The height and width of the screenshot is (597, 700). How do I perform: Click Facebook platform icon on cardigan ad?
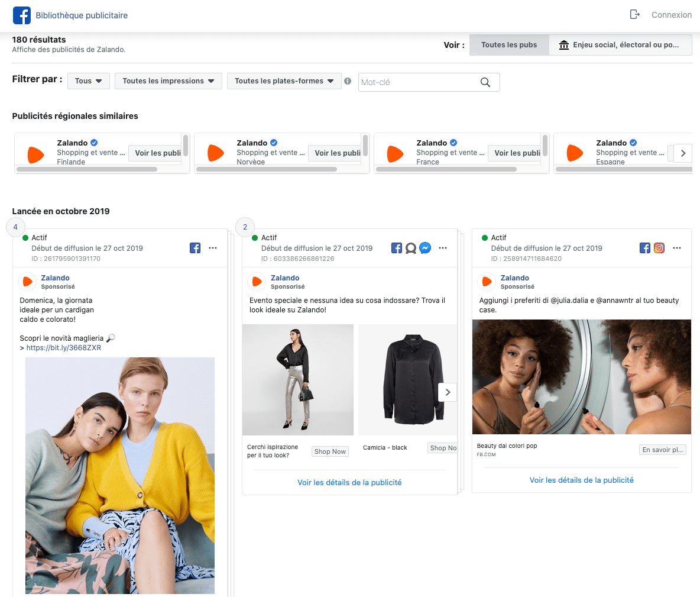(195, 248)
